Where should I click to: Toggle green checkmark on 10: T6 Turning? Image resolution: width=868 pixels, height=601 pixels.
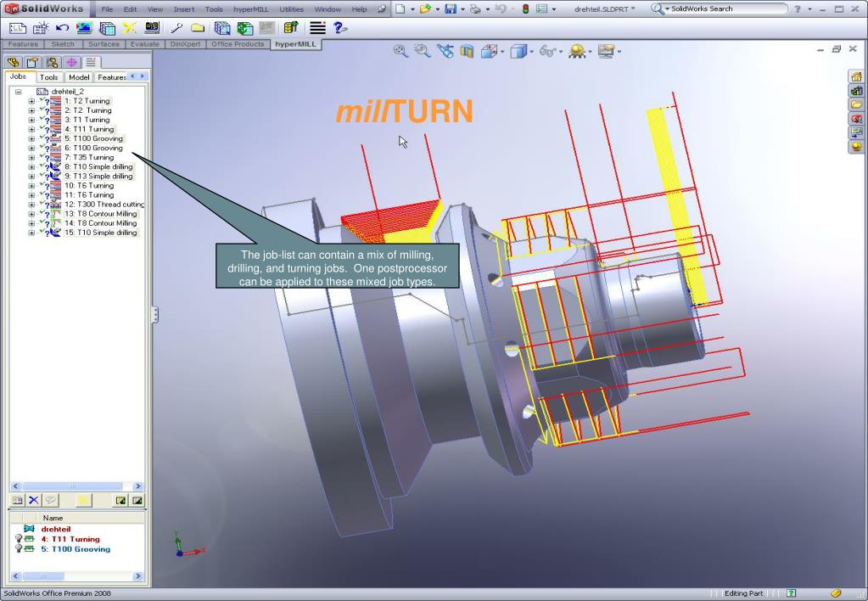click(x=42, y=184)
